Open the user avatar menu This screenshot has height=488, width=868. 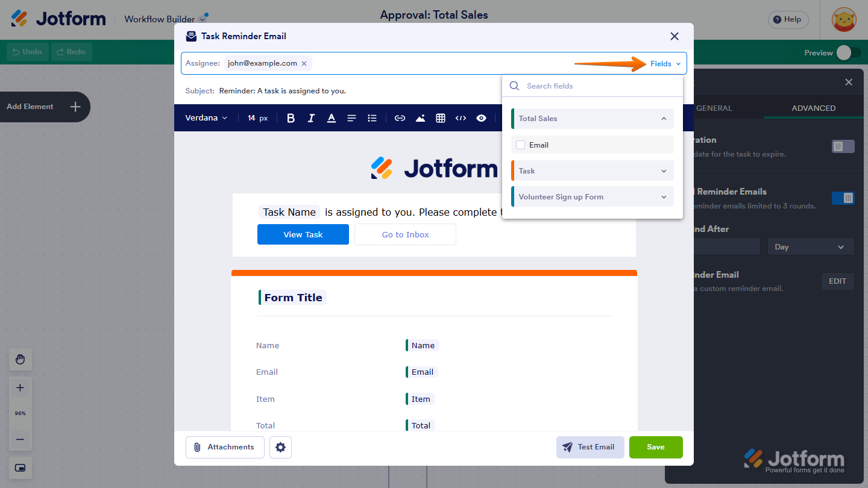point(843,20)
